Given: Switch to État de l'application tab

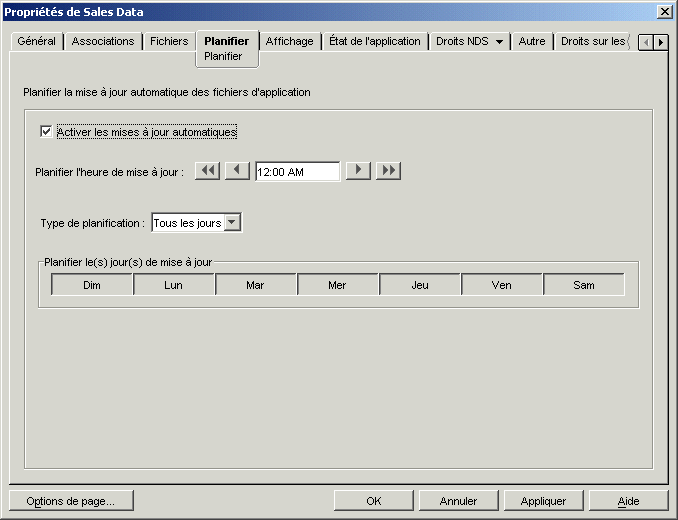Looking at the screenshot, I should click(374, 41).
